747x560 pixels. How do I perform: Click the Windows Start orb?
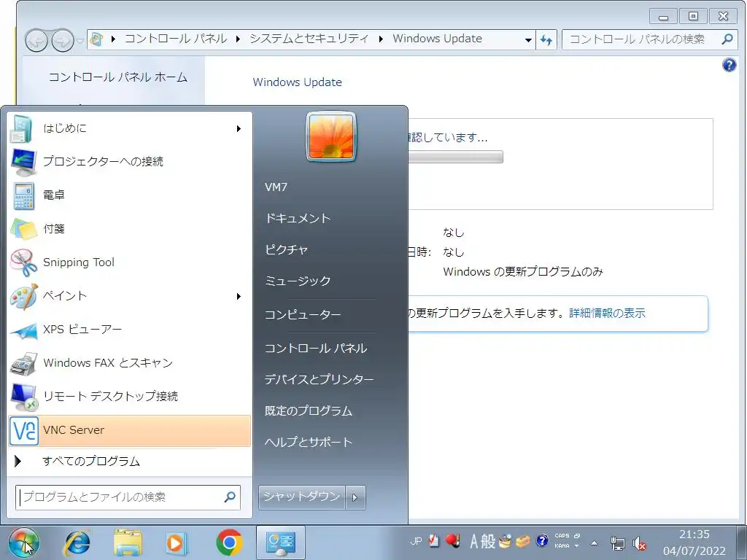pos(24,542)
